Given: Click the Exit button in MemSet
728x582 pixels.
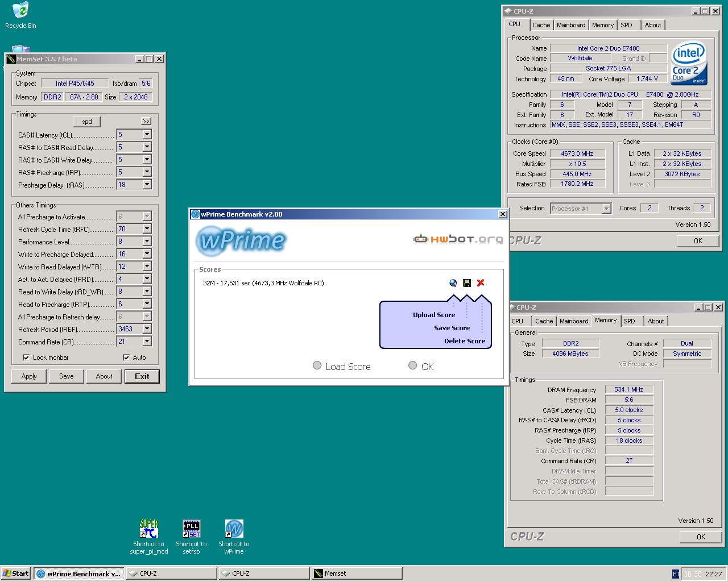Looking at the screenshot, I should click(x=142, y=376).
